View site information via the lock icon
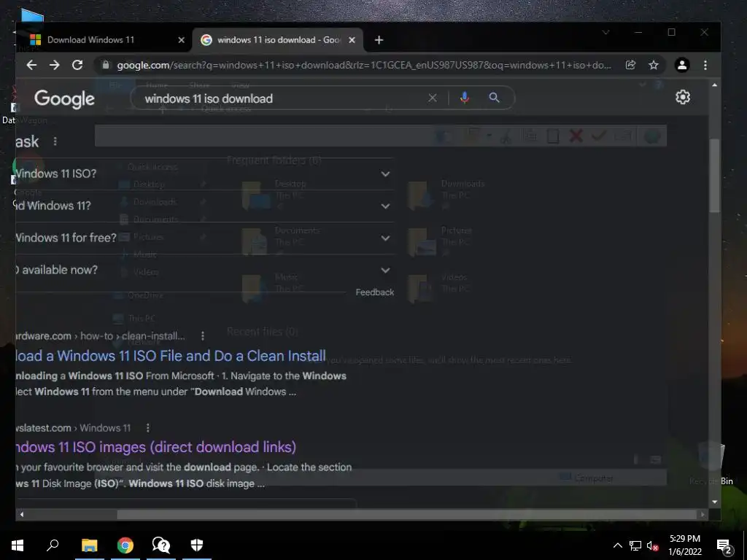This screenshot has width=747, height=560. point(106,65)
